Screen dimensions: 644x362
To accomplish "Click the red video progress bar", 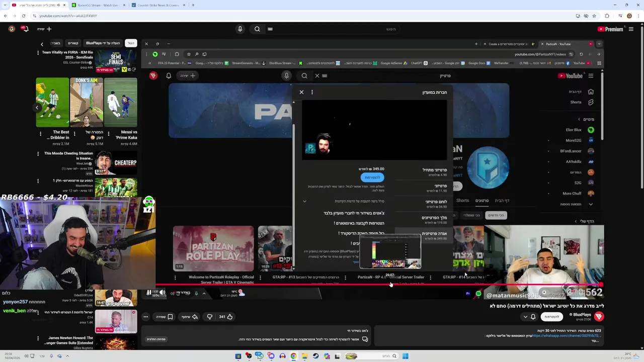I will (377, 285).
